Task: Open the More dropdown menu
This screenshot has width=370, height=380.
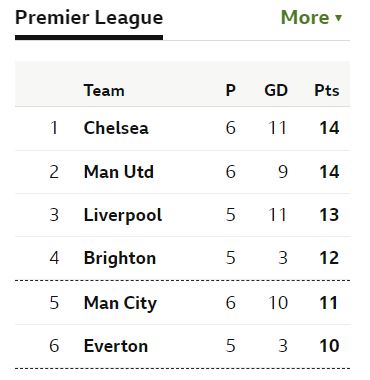Action: pos(311,17)
